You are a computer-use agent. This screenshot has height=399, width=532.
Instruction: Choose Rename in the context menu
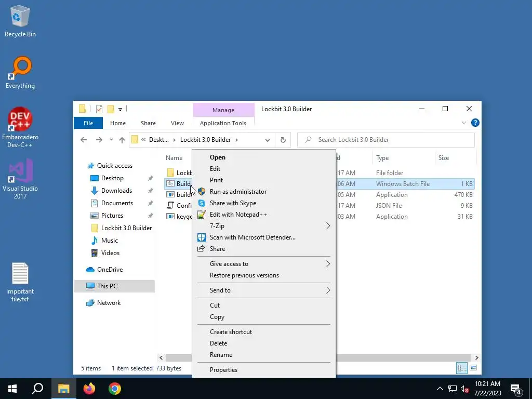264,354
